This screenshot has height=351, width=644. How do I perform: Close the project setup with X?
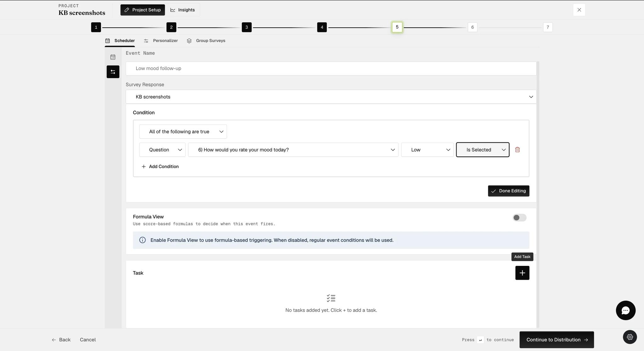[579, 10]
